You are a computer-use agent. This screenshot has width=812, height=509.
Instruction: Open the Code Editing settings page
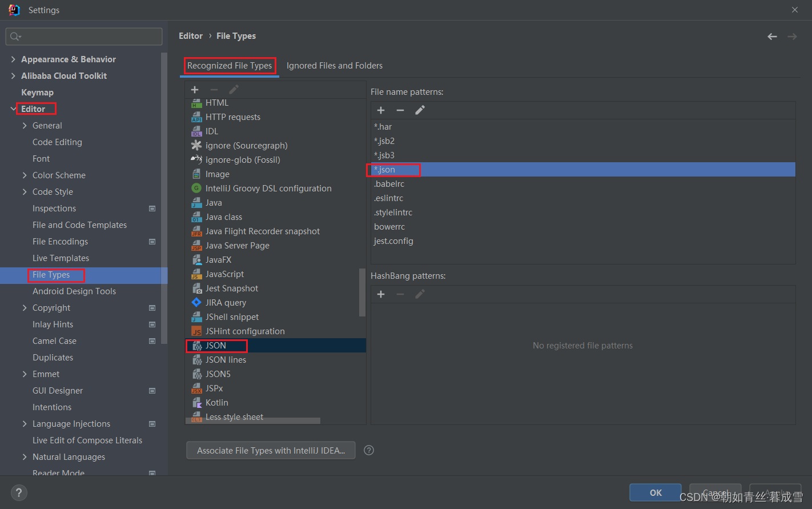click(x=57, y=142)
